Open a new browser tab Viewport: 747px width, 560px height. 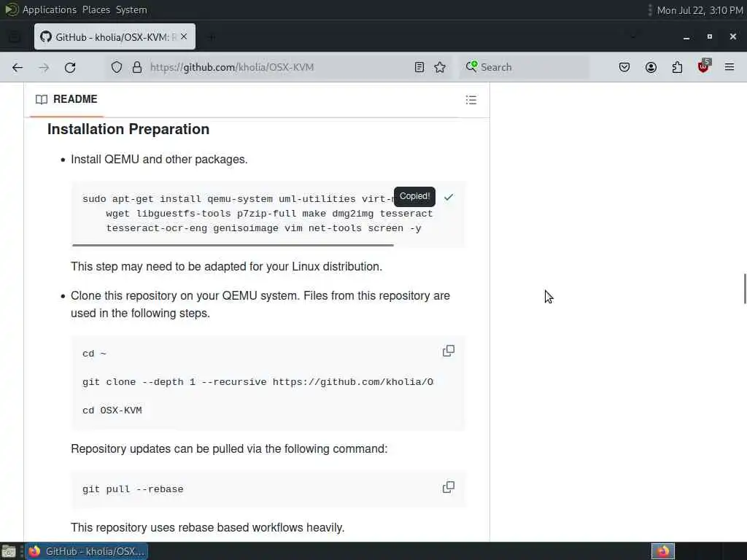click(211, 36)
